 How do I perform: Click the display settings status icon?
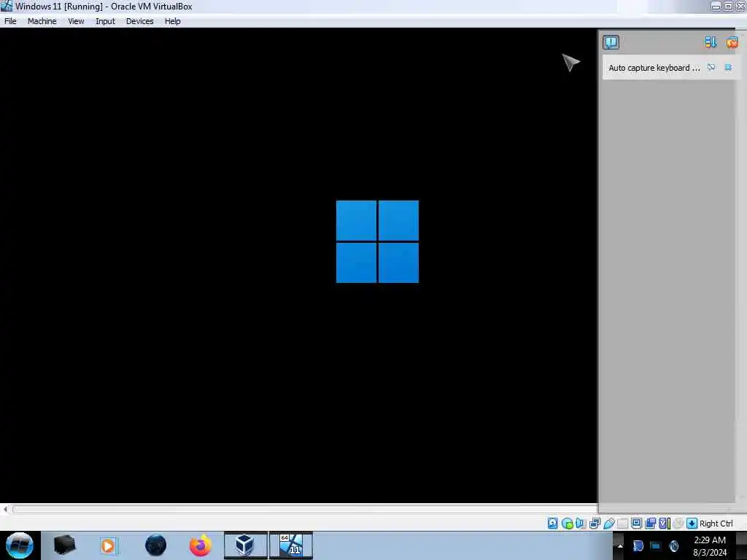point(636,523)
